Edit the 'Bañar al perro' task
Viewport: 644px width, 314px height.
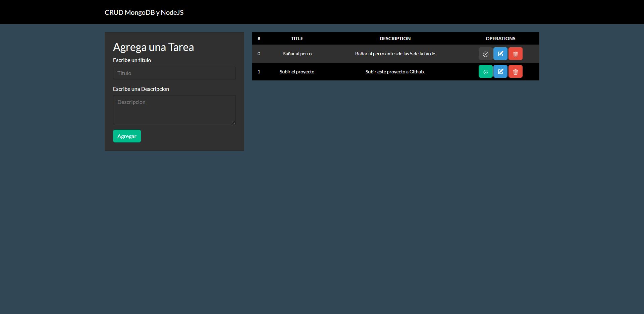(x=500, y=54)
